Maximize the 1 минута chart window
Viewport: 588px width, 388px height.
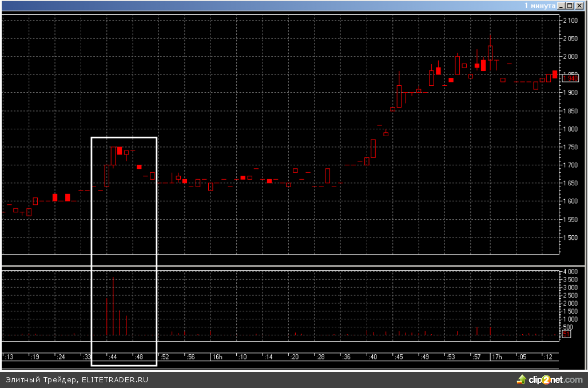click(570, 5)
